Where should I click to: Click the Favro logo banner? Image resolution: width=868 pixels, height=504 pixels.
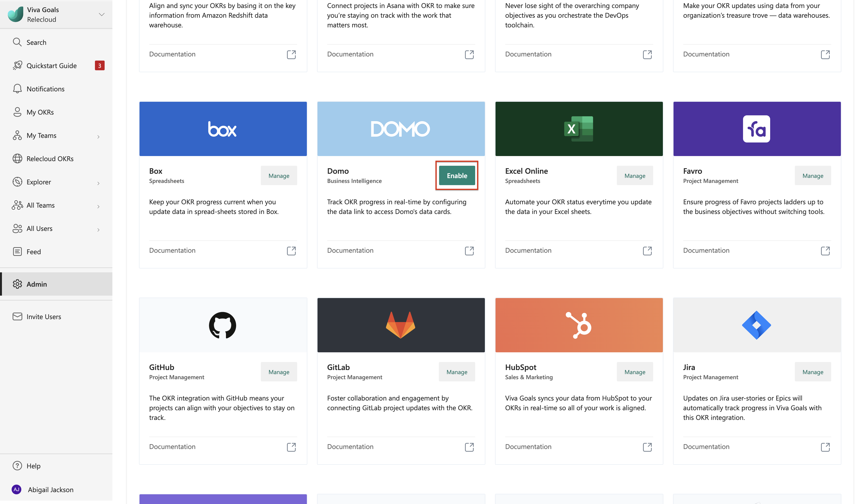coord(757,129)
